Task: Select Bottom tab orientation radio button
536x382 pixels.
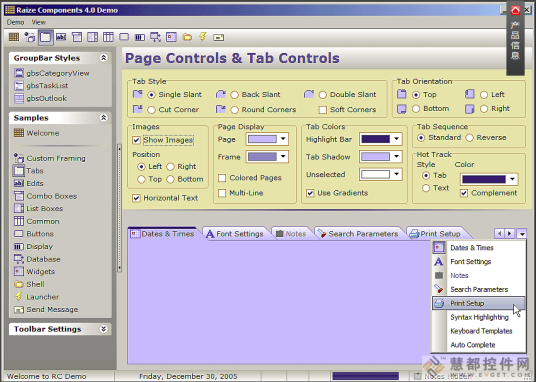Action: point(416,109)
